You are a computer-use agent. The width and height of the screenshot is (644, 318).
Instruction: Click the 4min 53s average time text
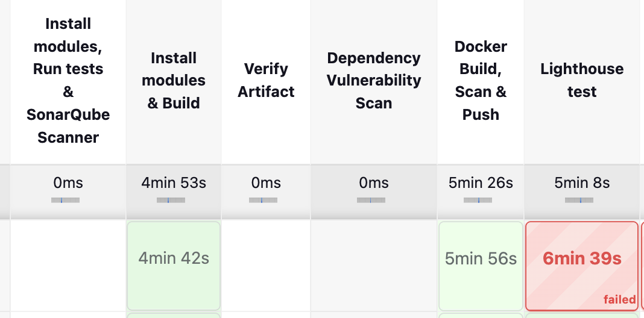click(x=174, y=183)
